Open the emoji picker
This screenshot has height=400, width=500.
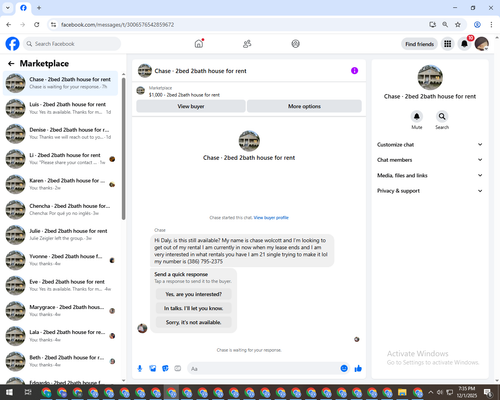click(344, 368)
